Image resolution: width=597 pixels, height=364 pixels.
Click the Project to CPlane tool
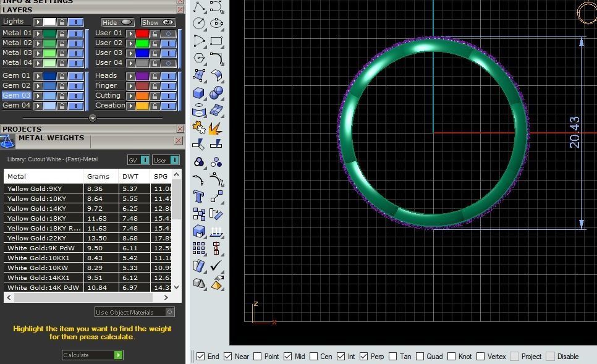[216, 231]
